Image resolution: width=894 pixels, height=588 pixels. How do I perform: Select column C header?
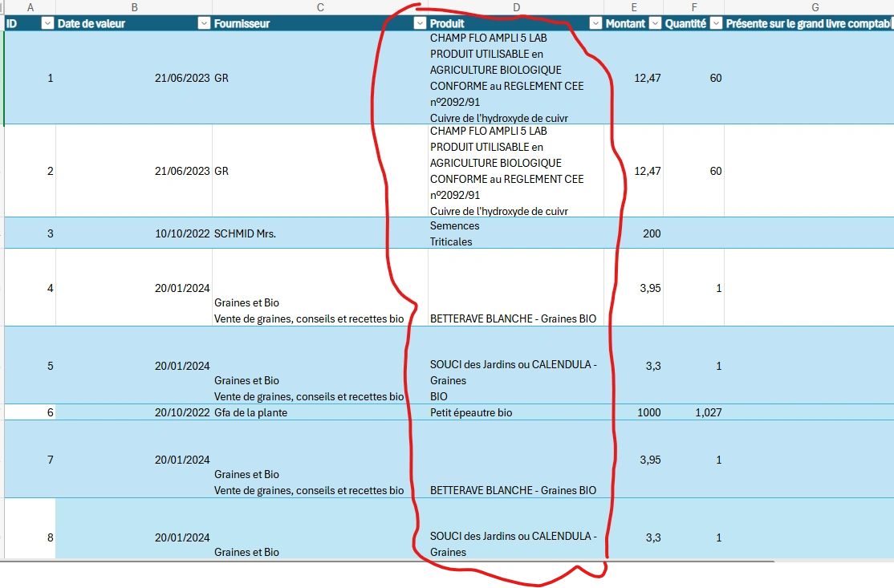point(320,7)
